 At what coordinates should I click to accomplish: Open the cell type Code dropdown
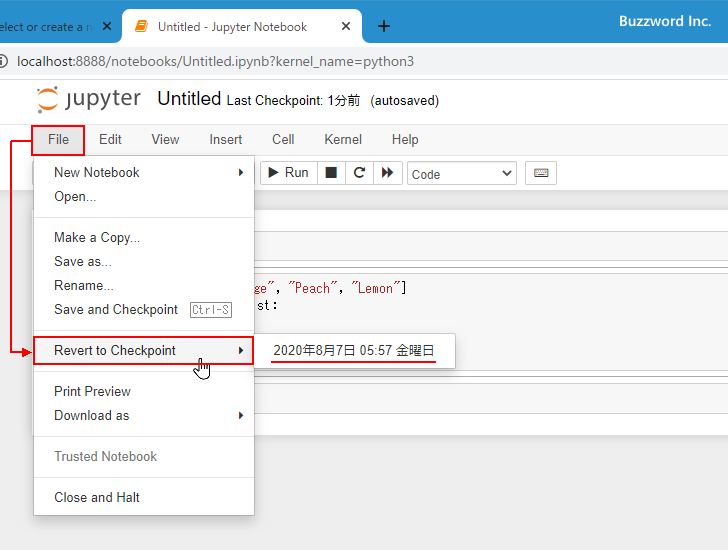462,174
